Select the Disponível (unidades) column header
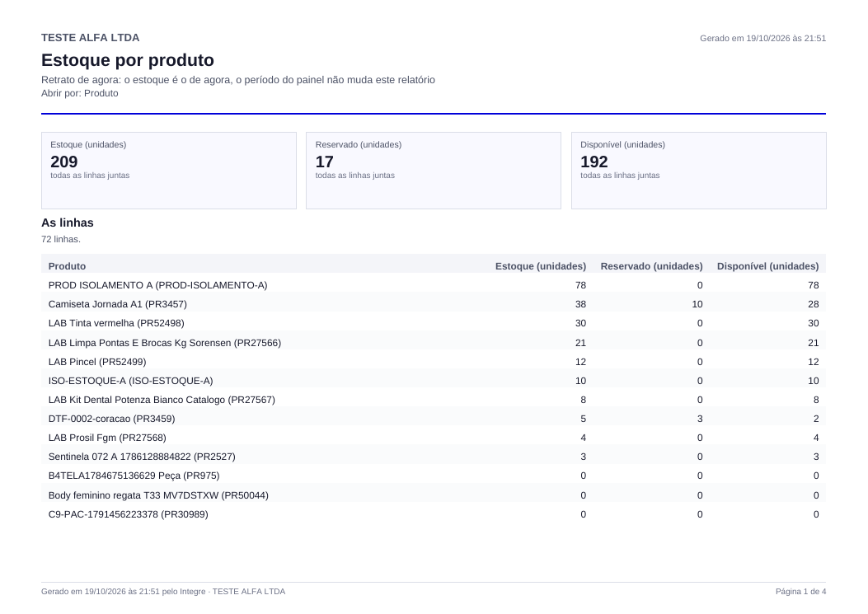This screenshot has height=614, width=868. [x=767, y=266]
